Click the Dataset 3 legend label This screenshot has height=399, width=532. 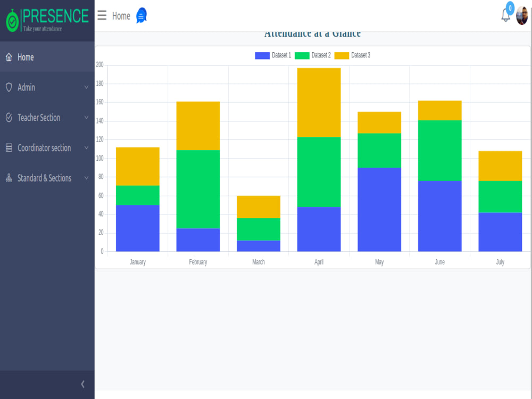tap(361, 55)
